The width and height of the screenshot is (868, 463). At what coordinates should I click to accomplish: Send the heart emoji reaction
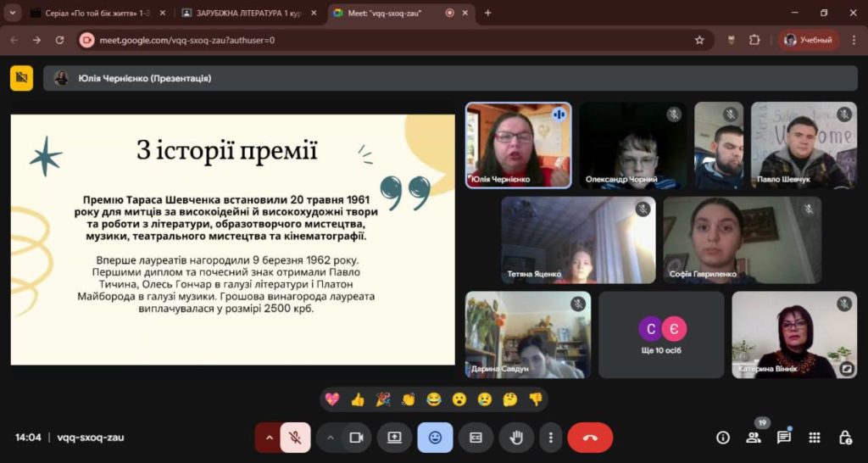pos(332,399)
